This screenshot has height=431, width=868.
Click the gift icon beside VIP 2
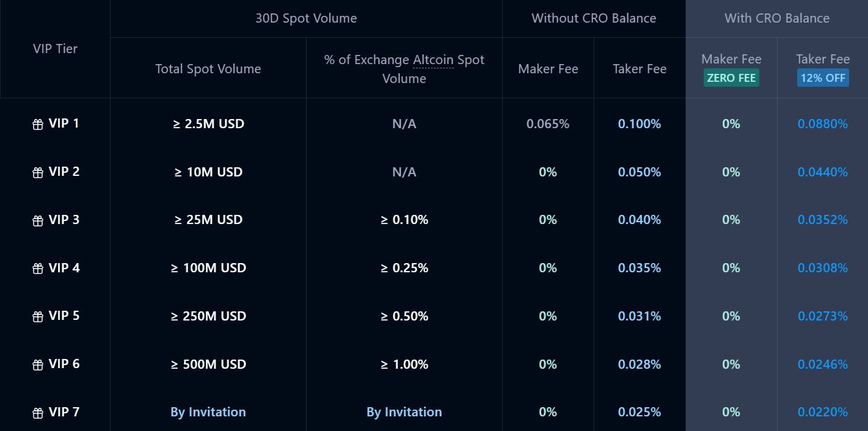pyautogui.click(x=38, y=173)
